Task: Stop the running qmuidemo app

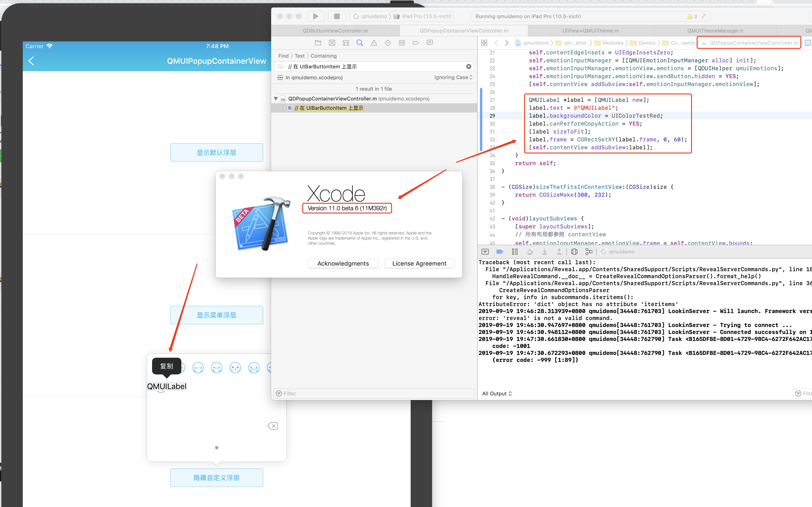Action: point(337,16)
